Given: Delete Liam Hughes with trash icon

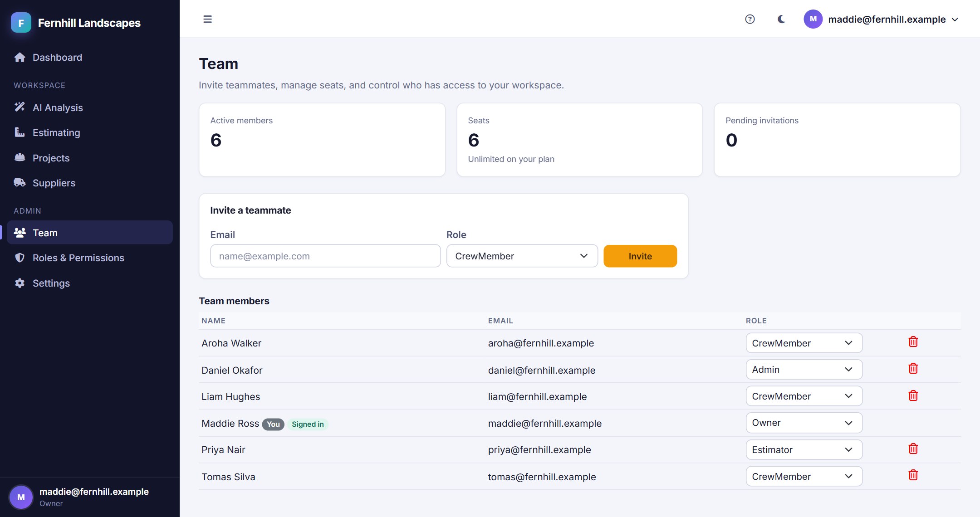Looking at the screenshot, I should [x=913, y=395].
